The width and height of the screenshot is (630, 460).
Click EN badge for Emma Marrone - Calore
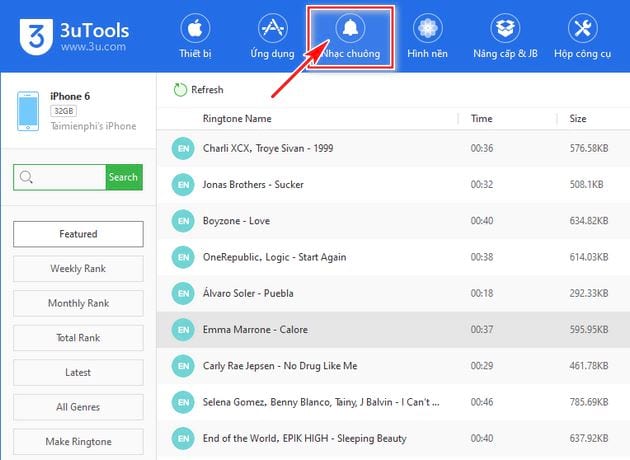pos(183,330)
